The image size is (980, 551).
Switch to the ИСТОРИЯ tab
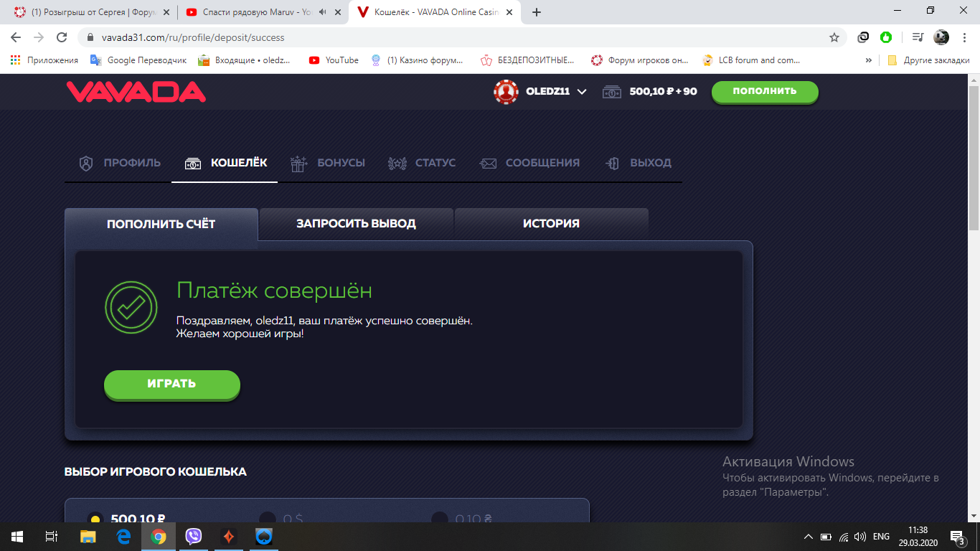point(551,224)
